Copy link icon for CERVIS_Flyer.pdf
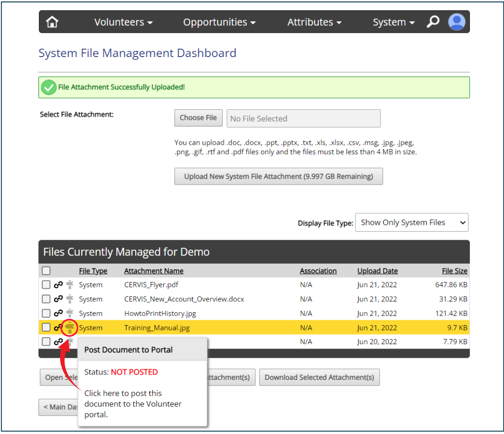Screen dimensions: 504x434 (x=58, y=285)
